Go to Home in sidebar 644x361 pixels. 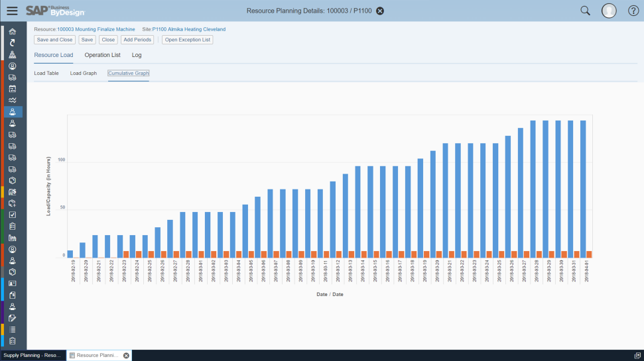click(x=13, y=32)
